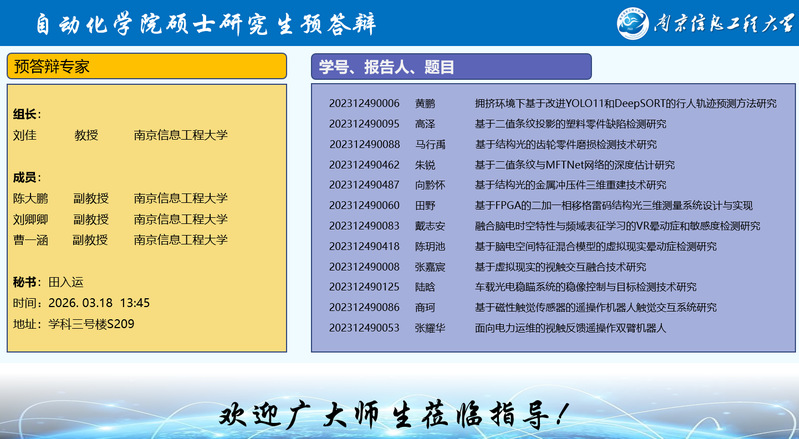Click the MFTNet depth estimation thesis title
Viewport: 799px width, 439px height.
tap(574, 165)
